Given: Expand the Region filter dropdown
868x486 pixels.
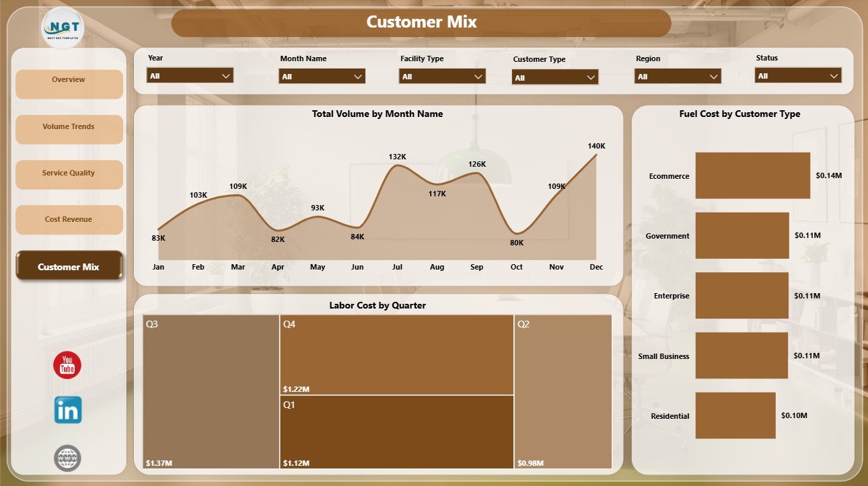Looking at the screenshot, I should click(678, 76).
